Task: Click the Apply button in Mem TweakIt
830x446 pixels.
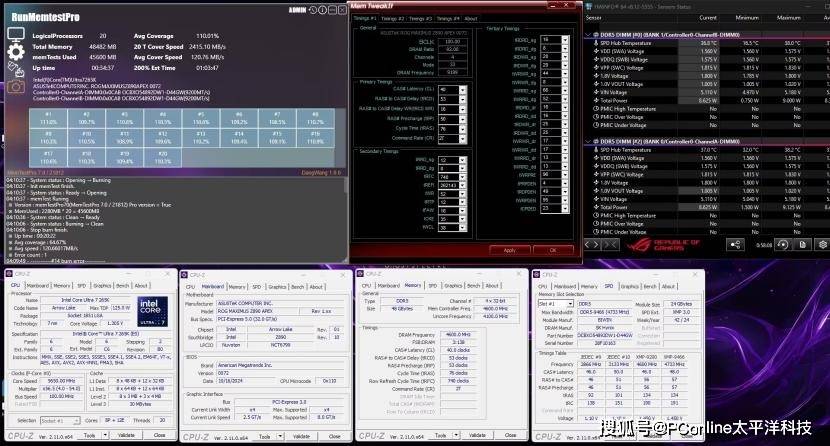Action: pos(509,250)
